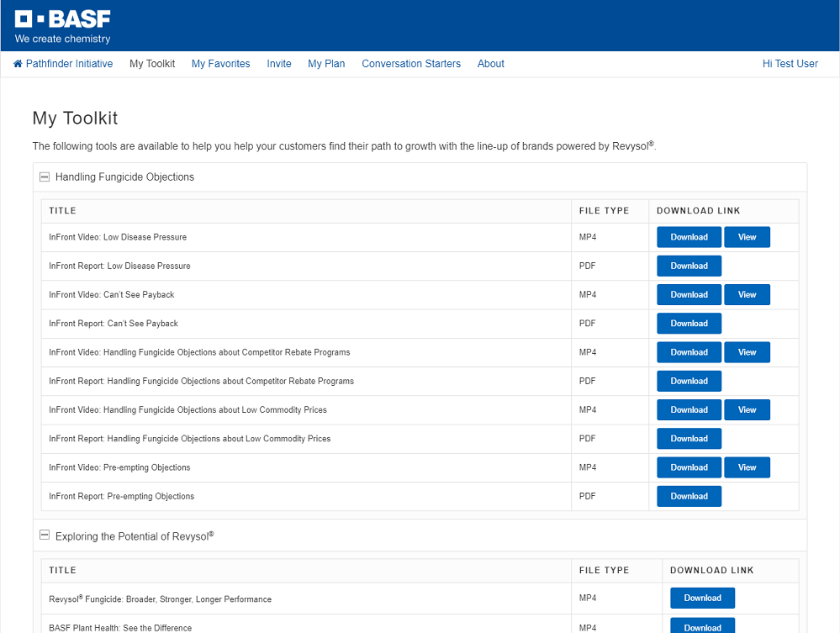This screenshot has width=840, height=633.
Task: Download BASF Plant Health: See the Difference
Action: (702, 626)
